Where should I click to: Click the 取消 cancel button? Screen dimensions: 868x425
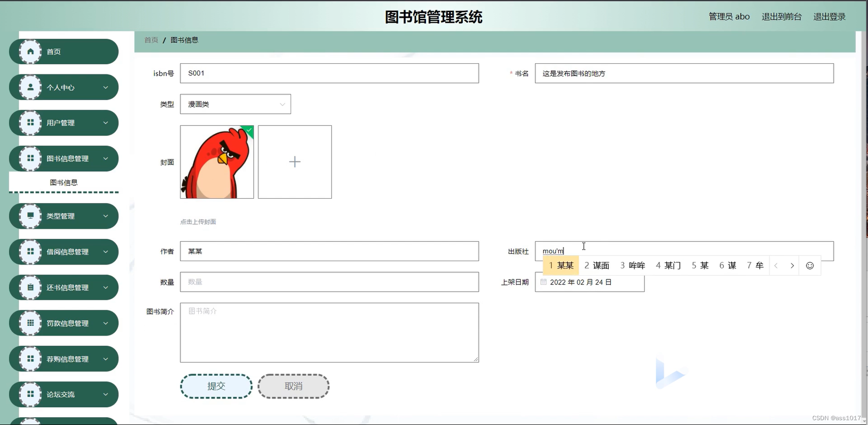pos(294,386)
